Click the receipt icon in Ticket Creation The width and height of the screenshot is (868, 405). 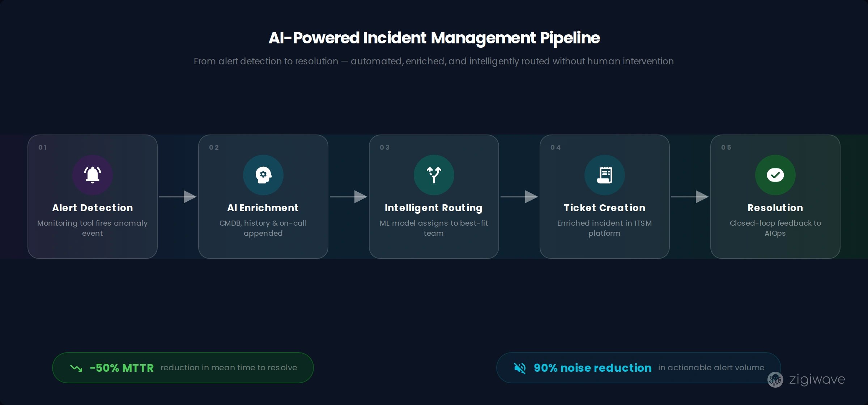coord(605,175)
